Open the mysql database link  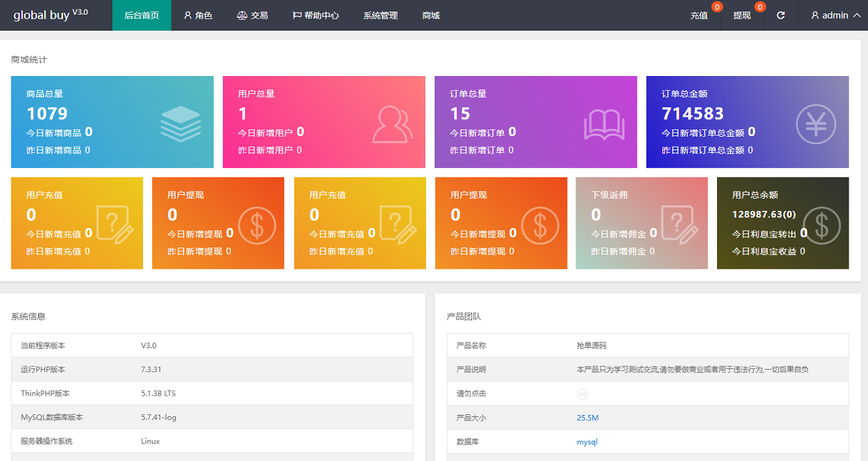587,442
